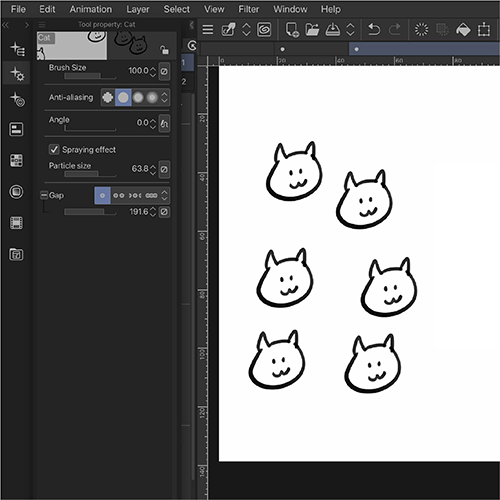Expand Particle size dynamics button
The image size is (500, 500).
(164, 169)
